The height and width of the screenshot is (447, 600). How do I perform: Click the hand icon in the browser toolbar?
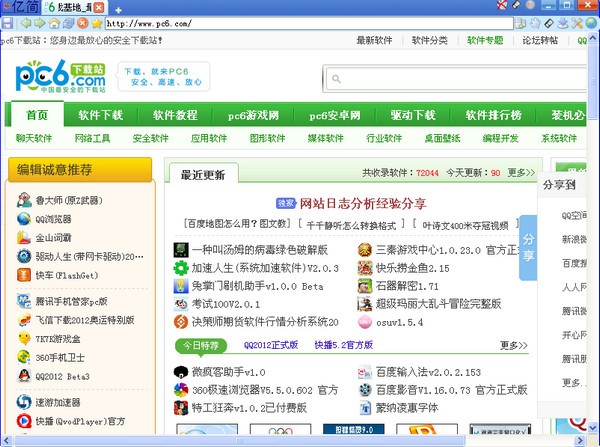click(535, 23)
